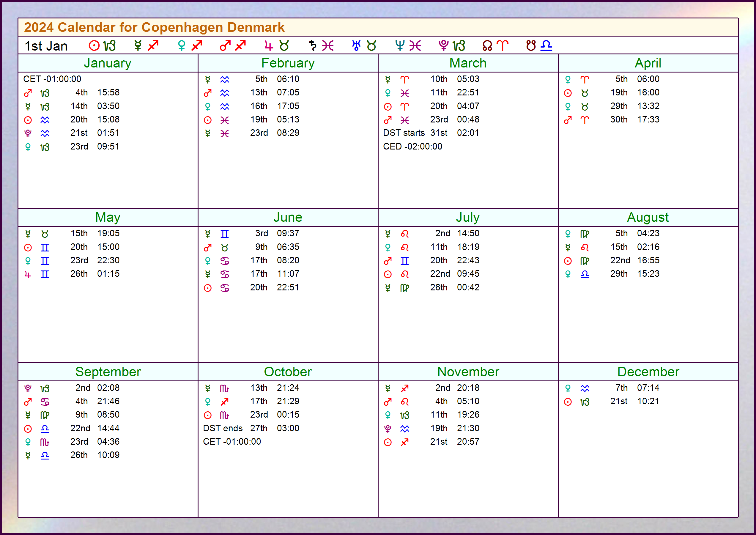The width and height of the screenshot is (756, 535).
Task: Select the September month header
Action: pyautogui.click(x=108, y=372)
